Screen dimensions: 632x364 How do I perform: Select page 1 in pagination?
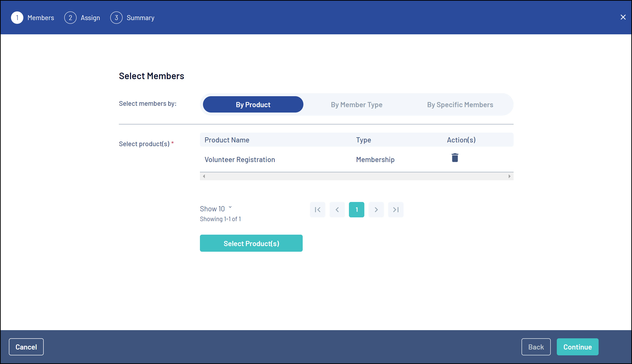coord(356,209)
